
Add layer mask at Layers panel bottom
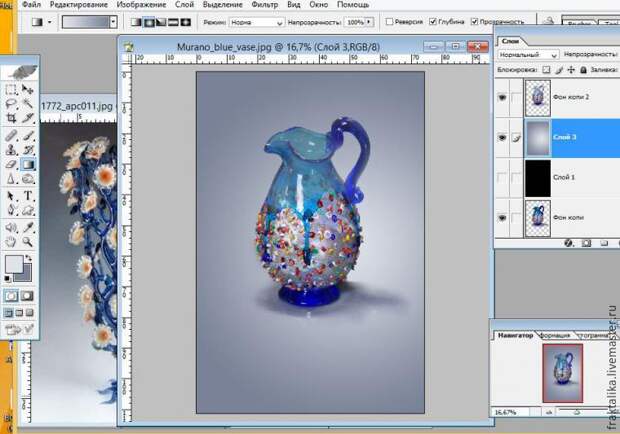pos(586,243)
